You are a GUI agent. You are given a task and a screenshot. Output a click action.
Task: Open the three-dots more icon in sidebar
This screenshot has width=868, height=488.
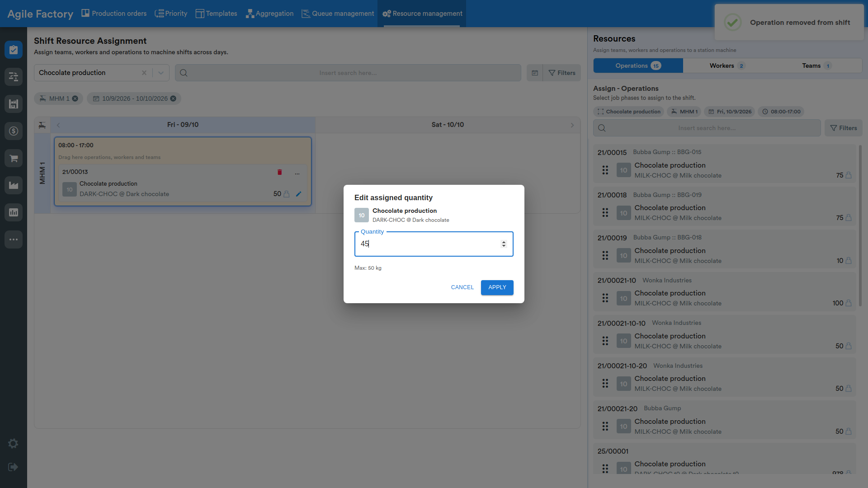pos(14,239)
